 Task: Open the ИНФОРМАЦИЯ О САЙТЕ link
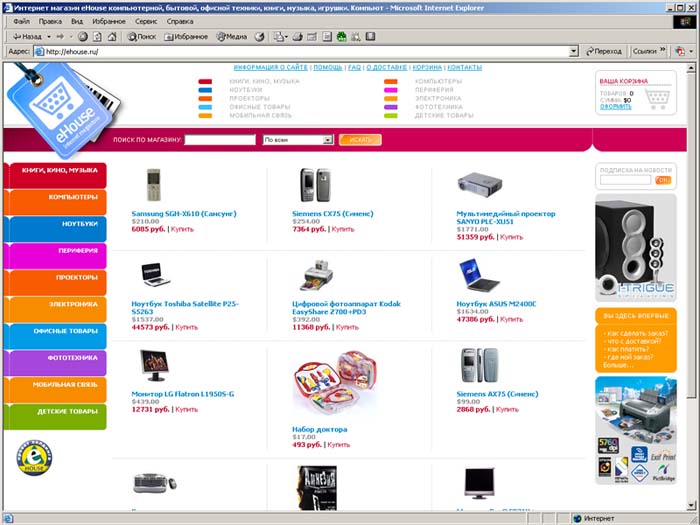pyautogui.click(x=271, y=67)
